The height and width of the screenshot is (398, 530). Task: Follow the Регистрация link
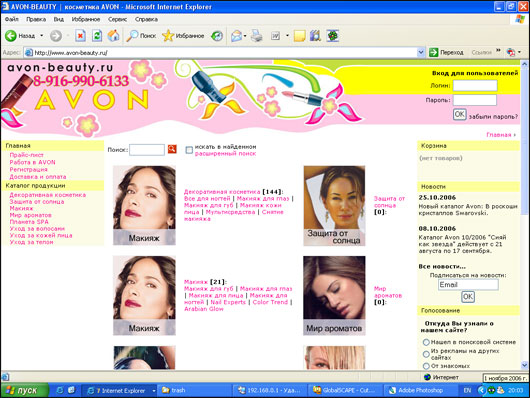pos(28,169)
